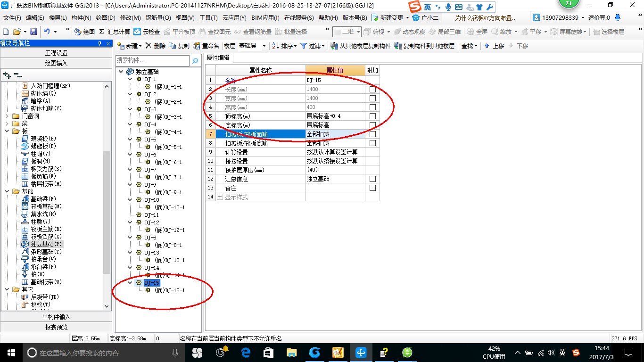
Task: Open the BIM应用(I) menu
Action: pyautogui.click(x=265, y=18)
